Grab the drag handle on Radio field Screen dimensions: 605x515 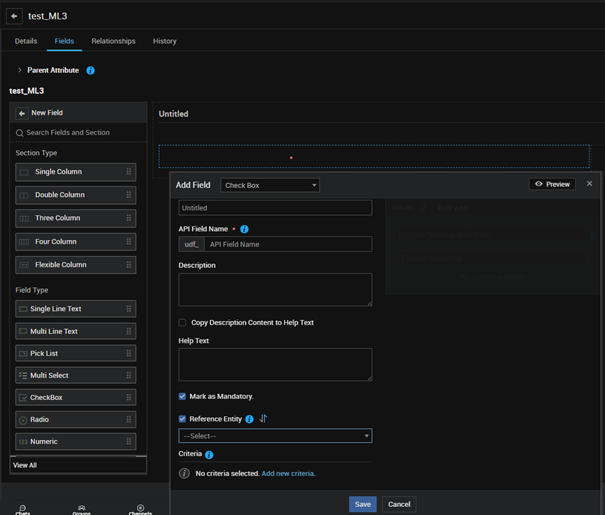point(128,419)
